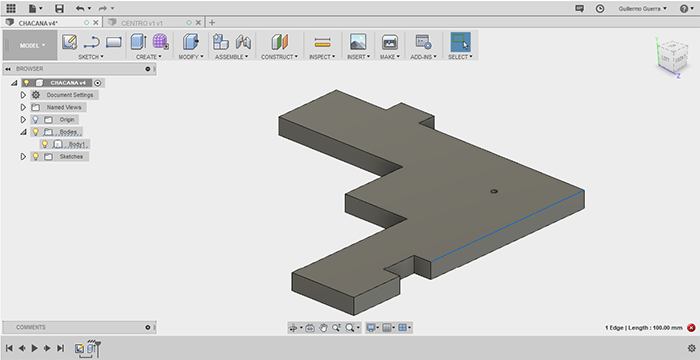Select the Create Form tool
700x360 pixels.
click(x=160, y=42)
